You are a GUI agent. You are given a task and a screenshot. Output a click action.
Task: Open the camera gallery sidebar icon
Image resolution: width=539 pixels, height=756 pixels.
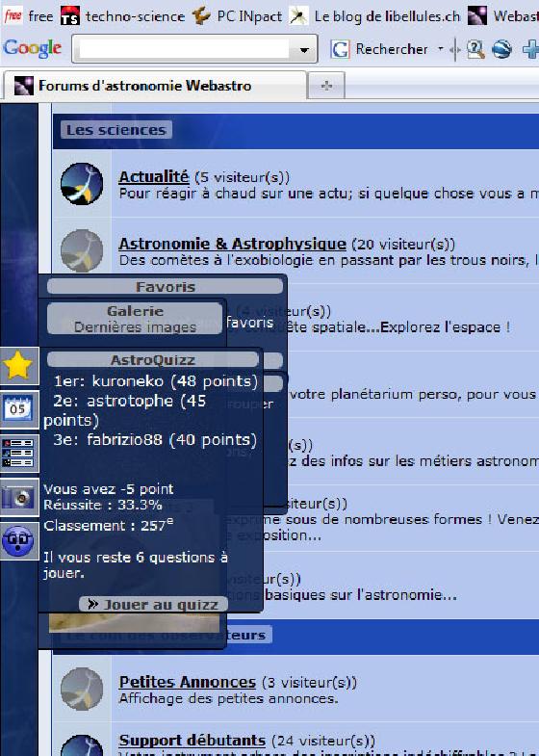[19, 497]
